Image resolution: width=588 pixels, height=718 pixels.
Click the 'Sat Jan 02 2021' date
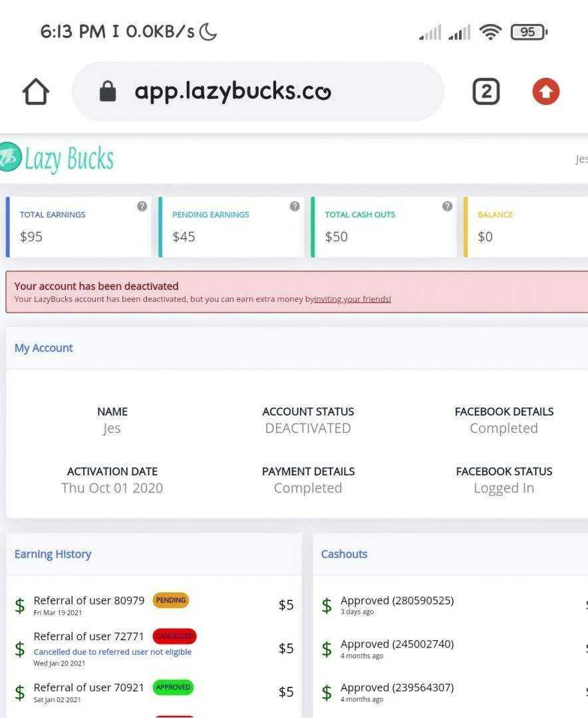57,699
